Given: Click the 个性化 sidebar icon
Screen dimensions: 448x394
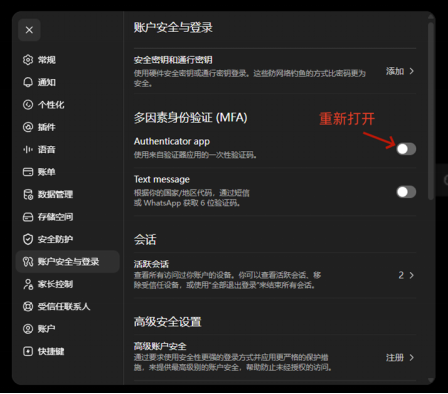Looking at the screenshot, I should pos(28,105).
